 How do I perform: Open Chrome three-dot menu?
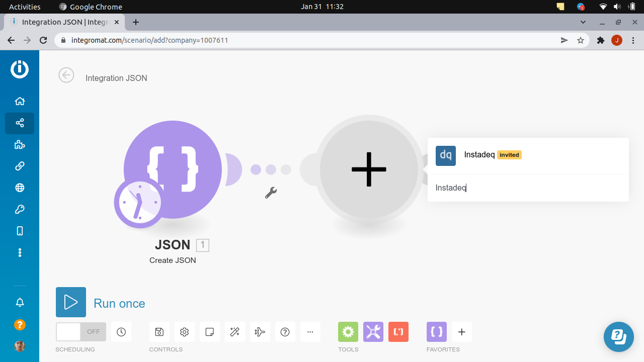pyautogui.click(x=633, y=40)
